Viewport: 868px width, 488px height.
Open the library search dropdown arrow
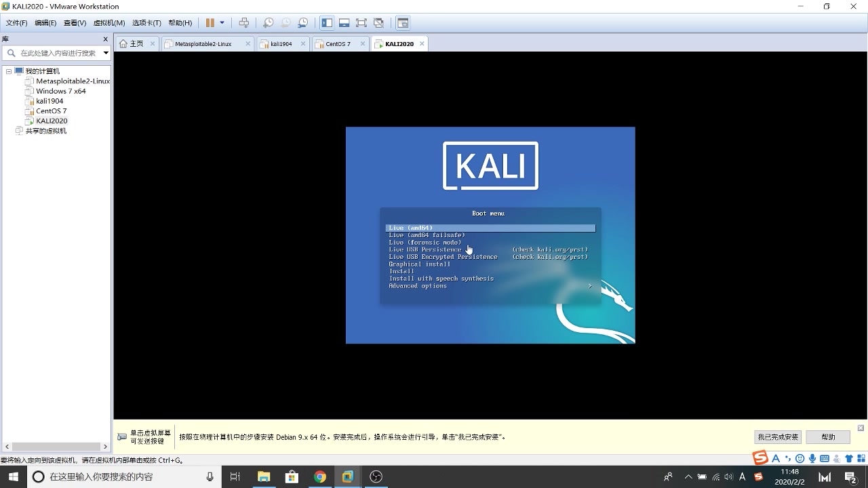click(106, 53)
